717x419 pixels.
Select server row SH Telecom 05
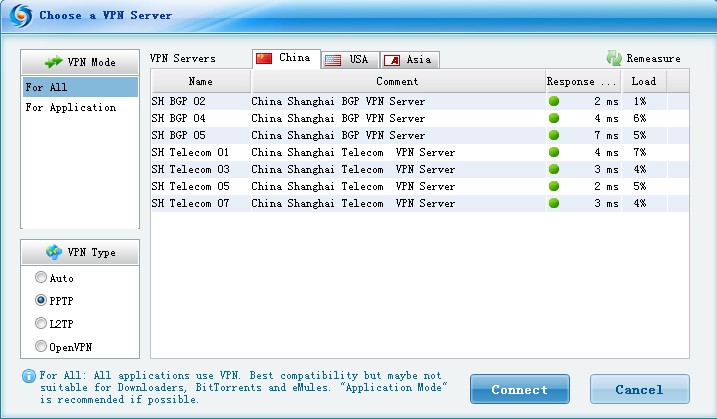pos(420,186)
